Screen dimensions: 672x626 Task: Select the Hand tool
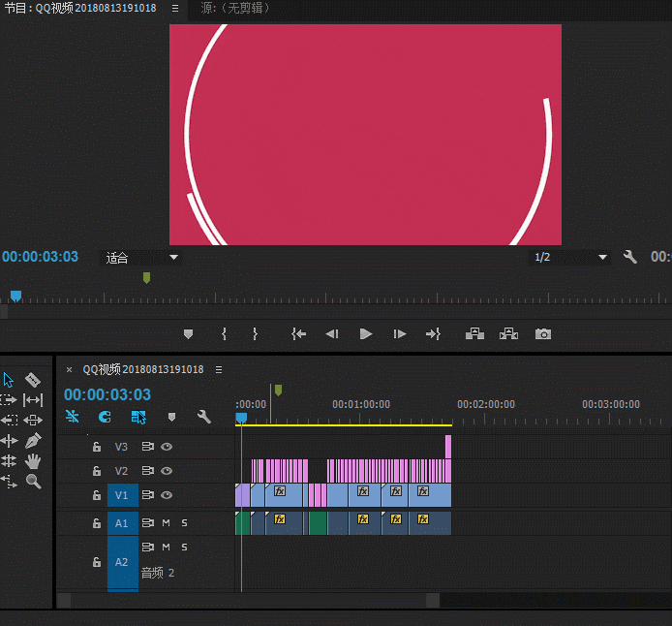pyautogui.click(x=33, y=460)
